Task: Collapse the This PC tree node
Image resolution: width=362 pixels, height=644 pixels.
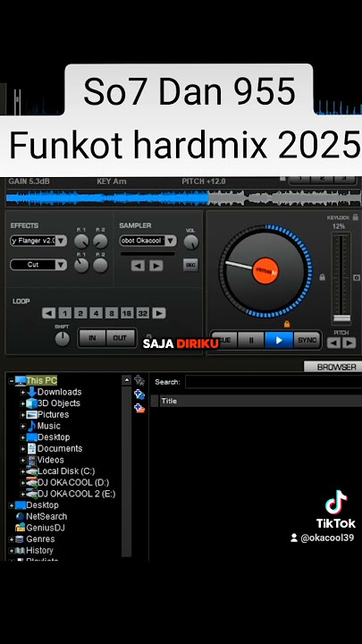Action: tap(11, 381)
